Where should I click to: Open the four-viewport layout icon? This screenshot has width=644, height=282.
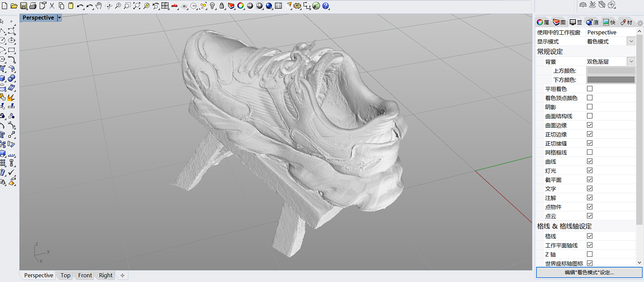click(165, 6)
